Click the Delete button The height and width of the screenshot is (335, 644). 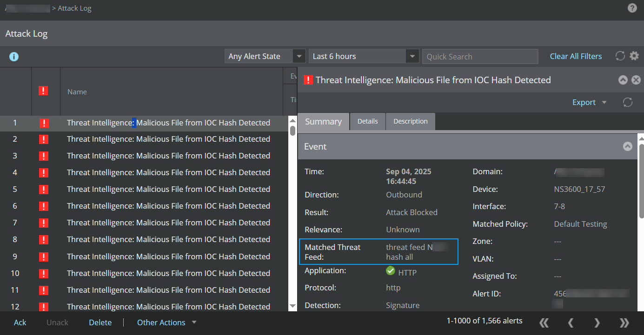100,322
